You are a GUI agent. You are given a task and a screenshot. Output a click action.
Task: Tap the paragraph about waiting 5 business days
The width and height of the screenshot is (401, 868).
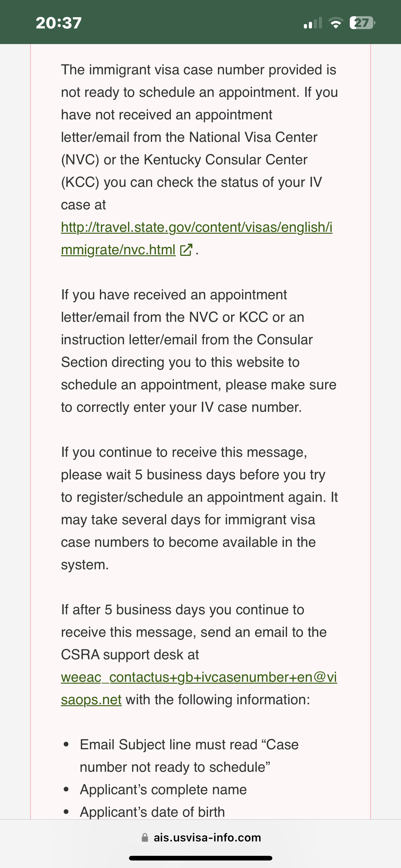[x=199, y=508]
